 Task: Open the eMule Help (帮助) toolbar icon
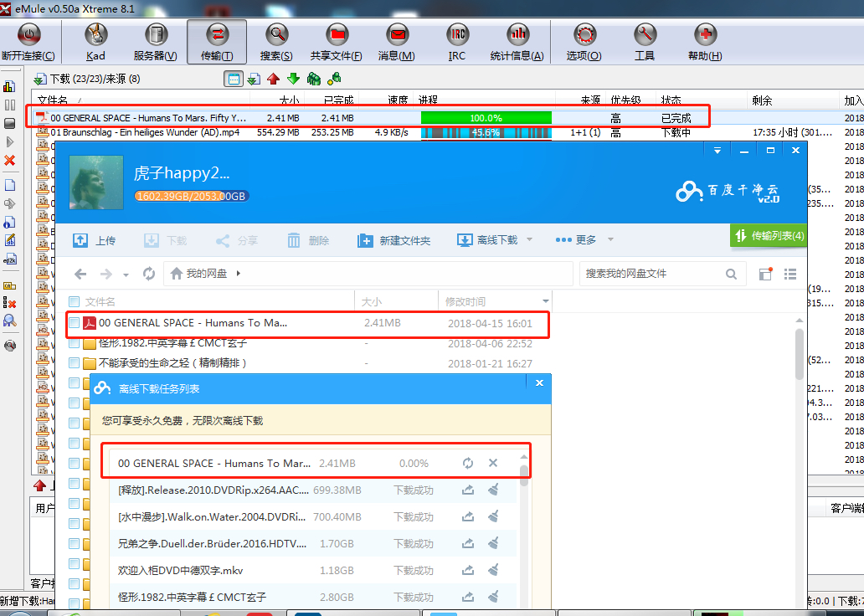(705, 35)
